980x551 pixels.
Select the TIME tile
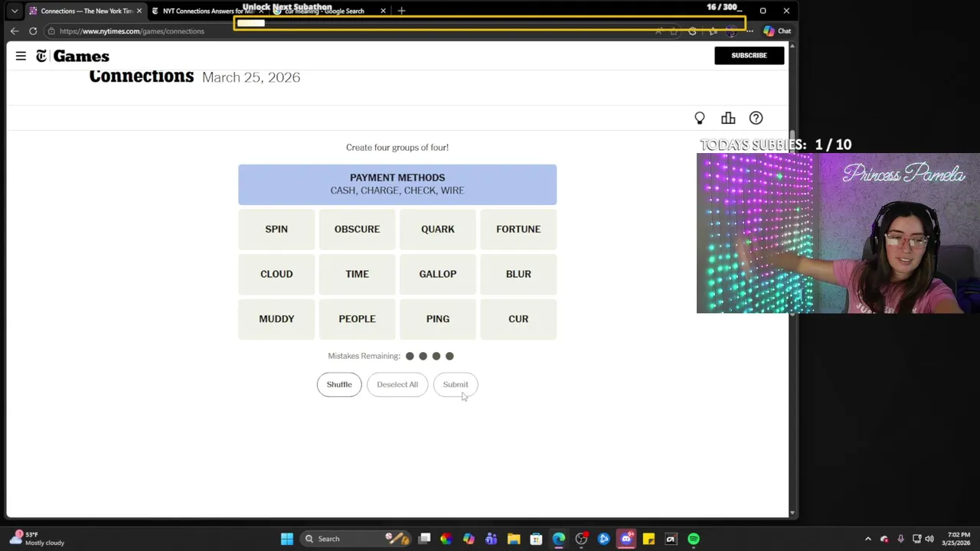[357, 274]
